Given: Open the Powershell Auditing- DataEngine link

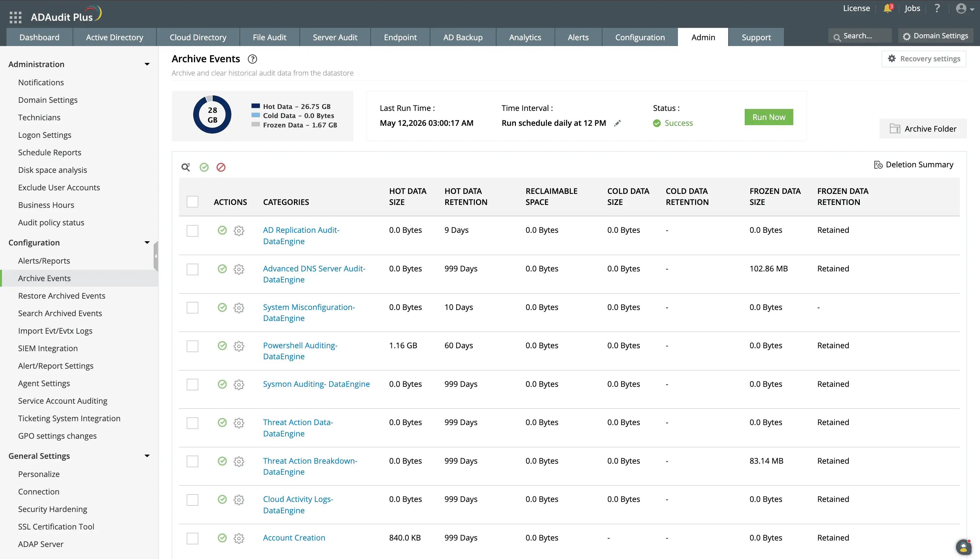Looking at the screenshot, I should (300, 351).
